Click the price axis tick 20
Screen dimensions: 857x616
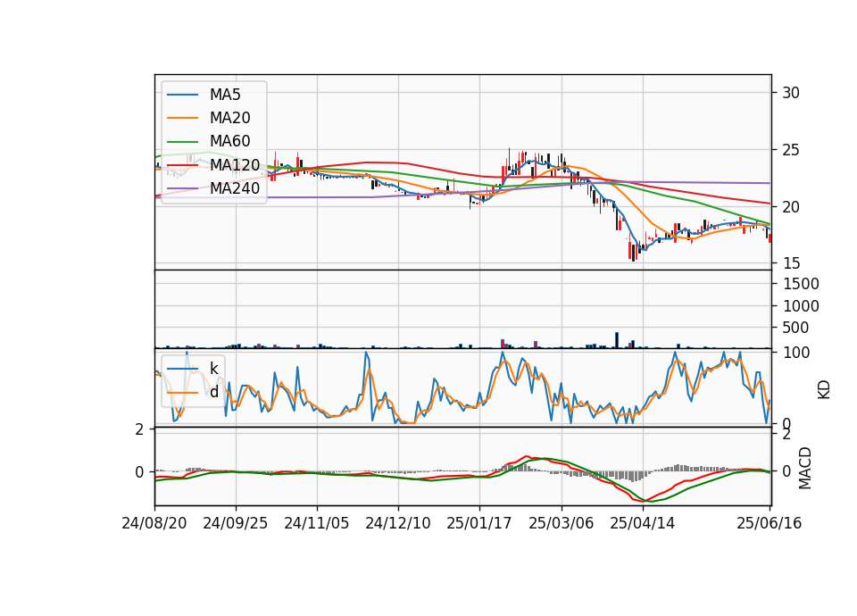pos(791,207)
